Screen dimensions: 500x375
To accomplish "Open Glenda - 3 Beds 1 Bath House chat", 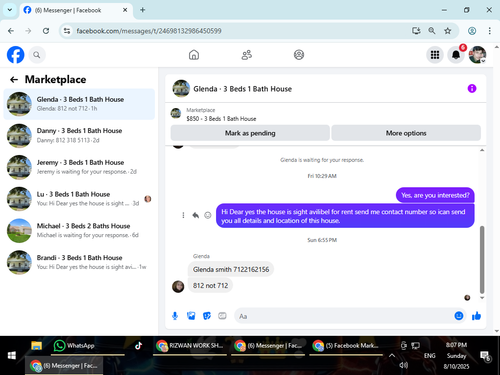I will click(79, 104).
